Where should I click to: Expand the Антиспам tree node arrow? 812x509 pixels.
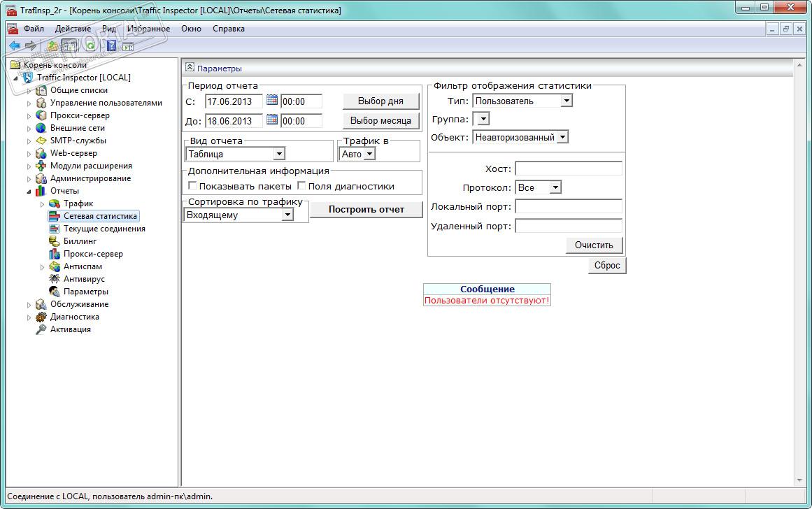tap(43, 266)
